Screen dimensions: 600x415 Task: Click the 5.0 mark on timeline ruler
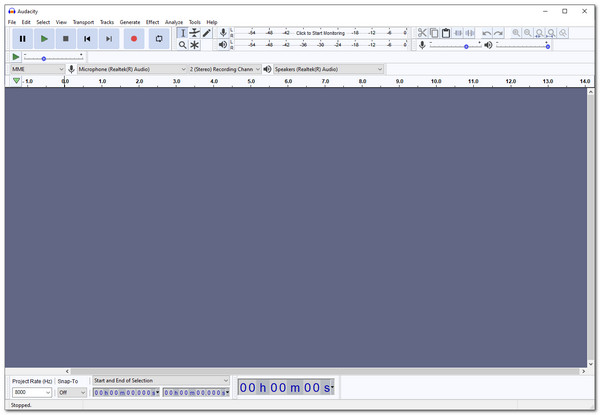pos(251,81)
